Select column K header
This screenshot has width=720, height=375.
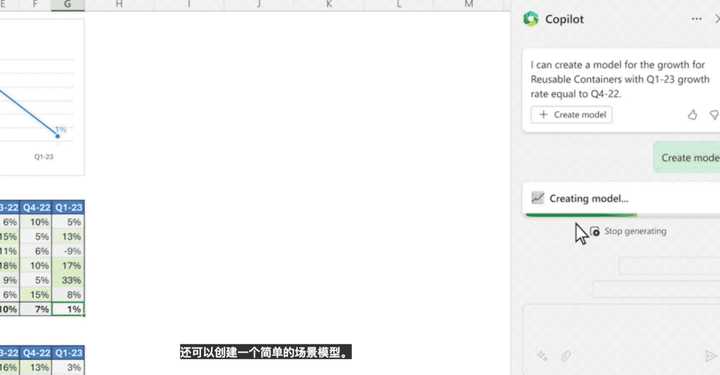click(329, 5)
